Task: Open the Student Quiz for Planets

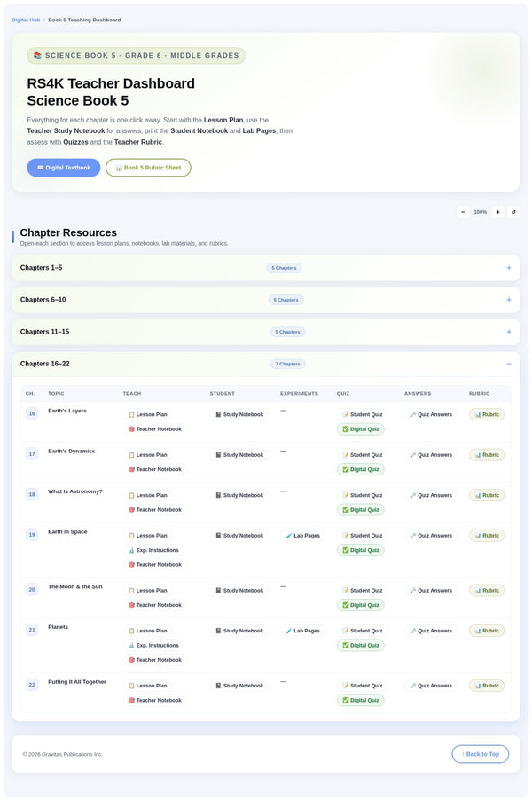Action: (364, 631)
